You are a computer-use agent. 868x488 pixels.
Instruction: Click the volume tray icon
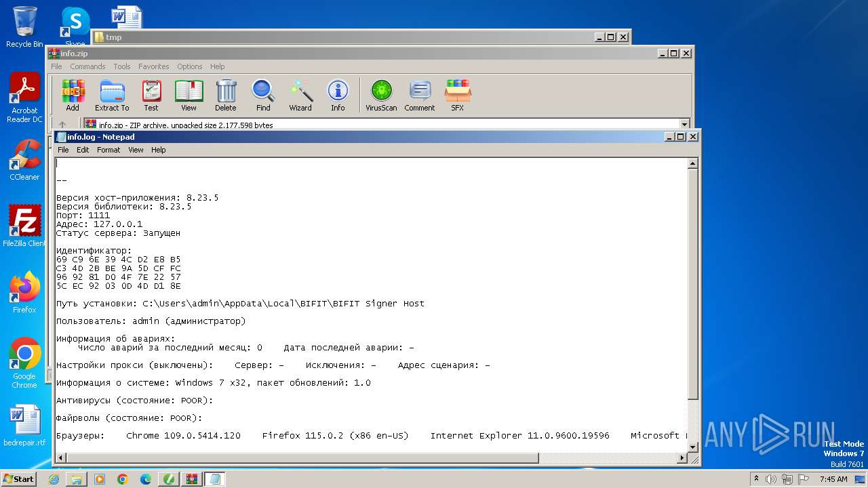tap(771, 479)
